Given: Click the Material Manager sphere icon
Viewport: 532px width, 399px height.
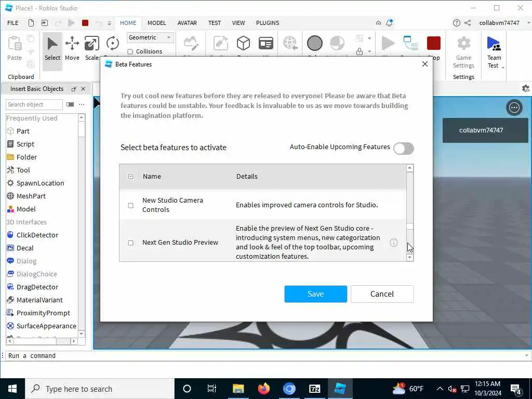Looking at the screenshot, I should pos(337,44).
